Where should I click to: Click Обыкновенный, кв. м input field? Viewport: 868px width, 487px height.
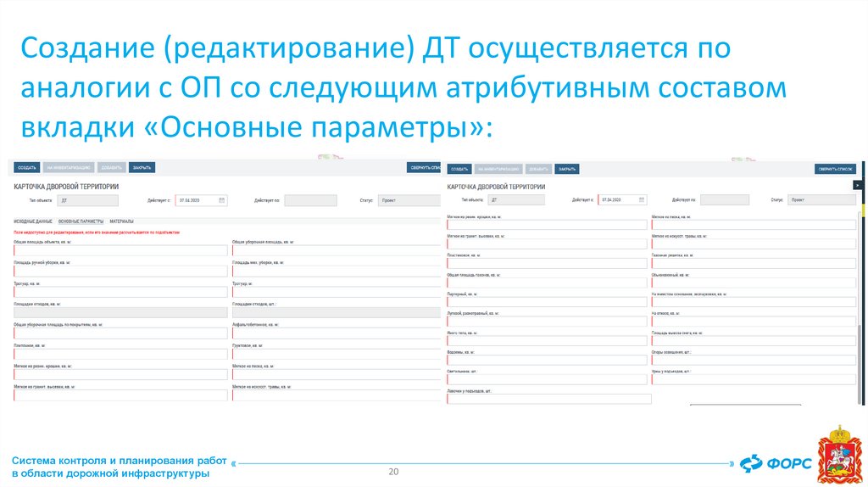pos(754,283)
